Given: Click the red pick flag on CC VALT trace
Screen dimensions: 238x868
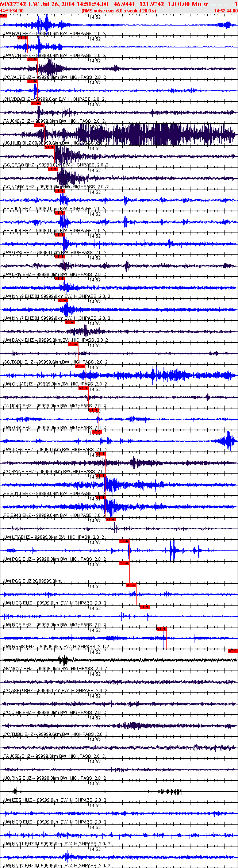Looking at the screenshot, I should click(x=32, y=59).
